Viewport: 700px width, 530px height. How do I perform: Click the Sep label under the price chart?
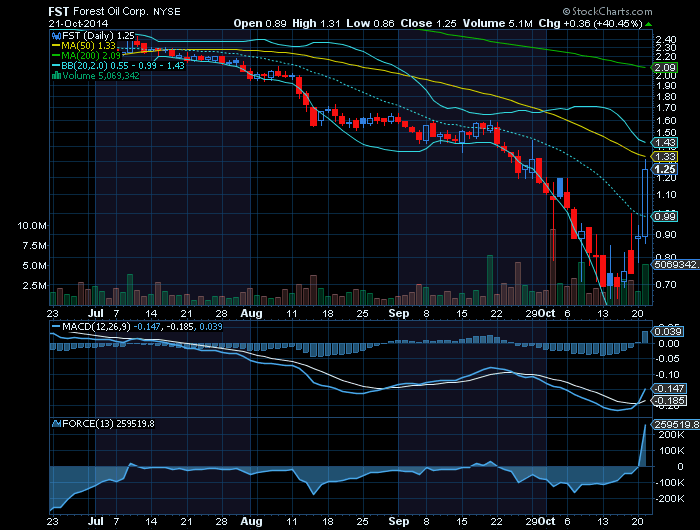(399, 313)
